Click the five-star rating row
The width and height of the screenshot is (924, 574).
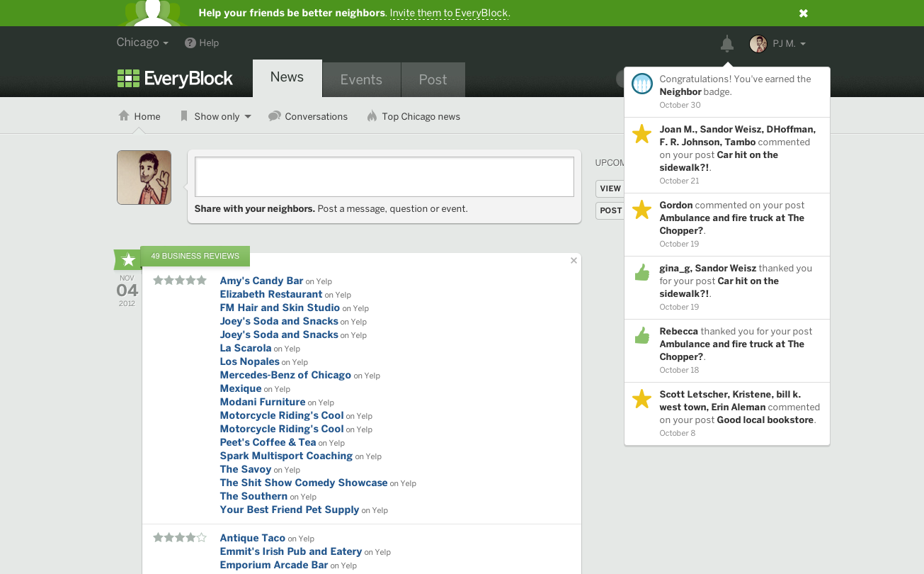pos(180,281)
